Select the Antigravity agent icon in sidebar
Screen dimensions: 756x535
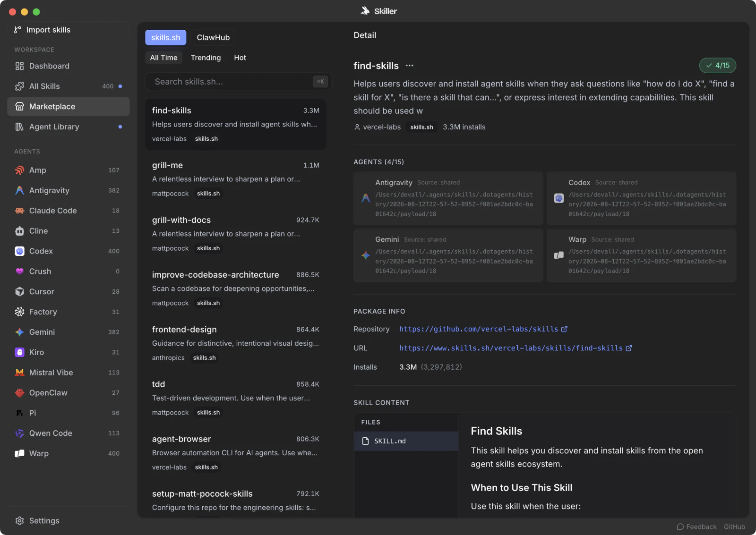19,190
